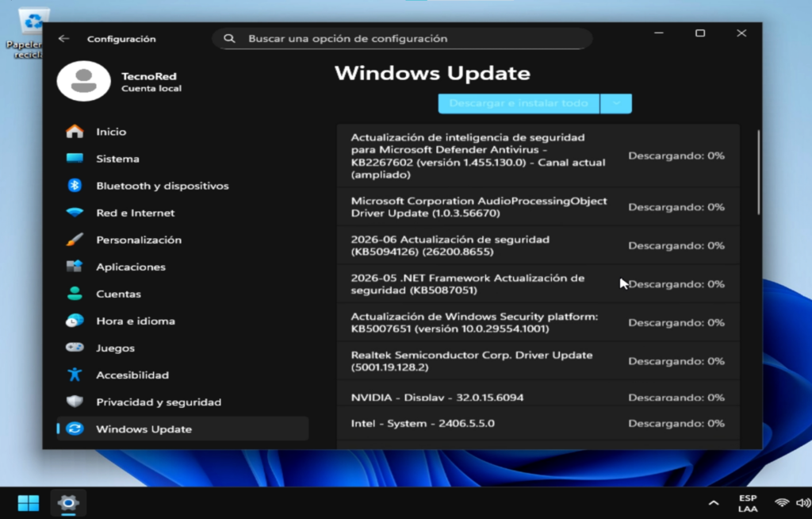Click the TecnoRed user avatar

click(x=83, y=81)
